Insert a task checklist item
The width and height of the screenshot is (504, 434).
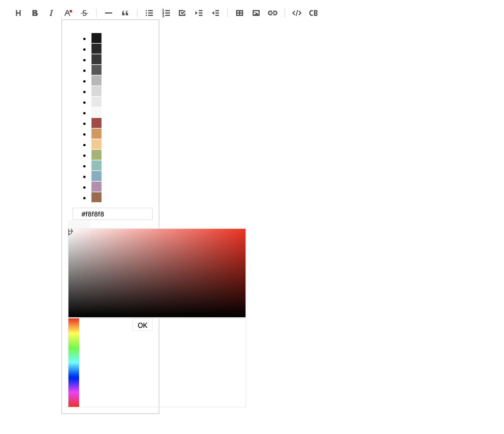[182, 13]
